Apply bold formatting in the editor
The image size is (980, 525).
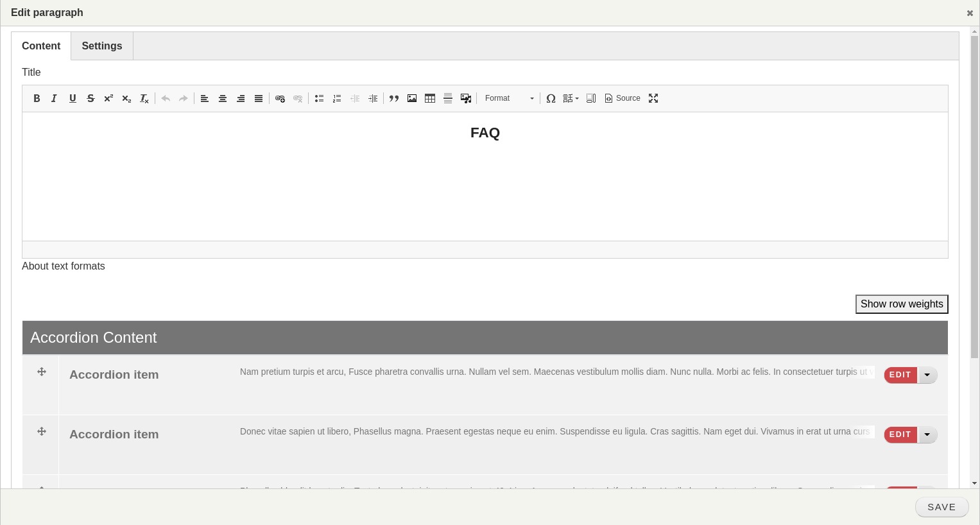[x=37, y=98]
